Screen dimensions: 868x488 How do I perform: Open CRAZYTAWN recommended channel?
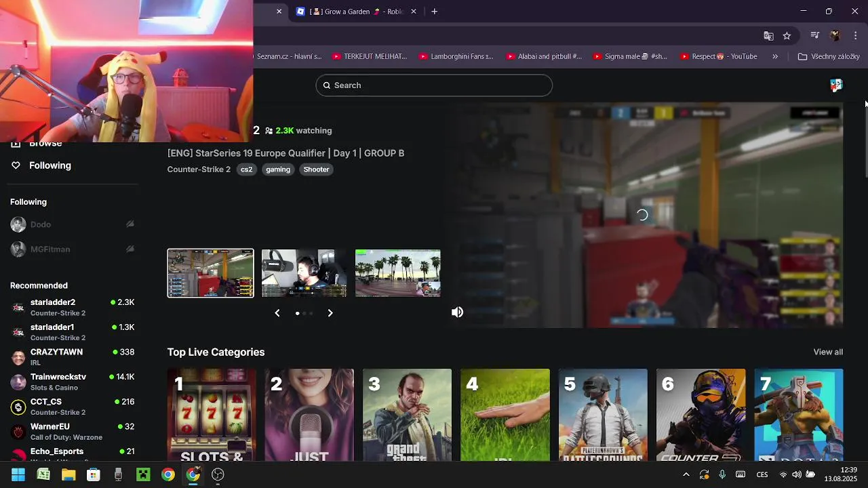click(73, 357)
